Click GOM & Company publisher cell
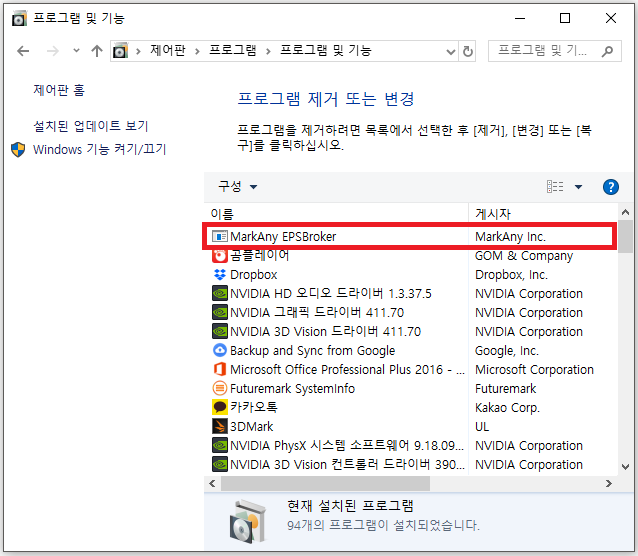The height and width of the screenshot is (556, 638). [524, 256]
